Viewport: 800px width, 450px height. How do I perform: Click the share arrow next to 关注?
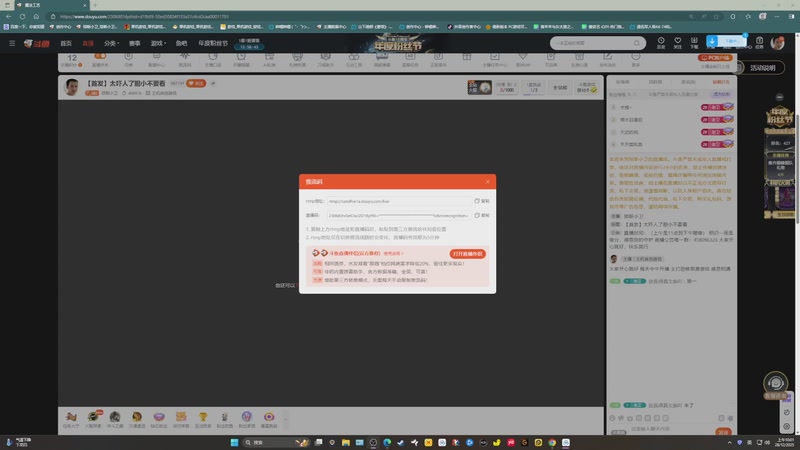point(213,83)
